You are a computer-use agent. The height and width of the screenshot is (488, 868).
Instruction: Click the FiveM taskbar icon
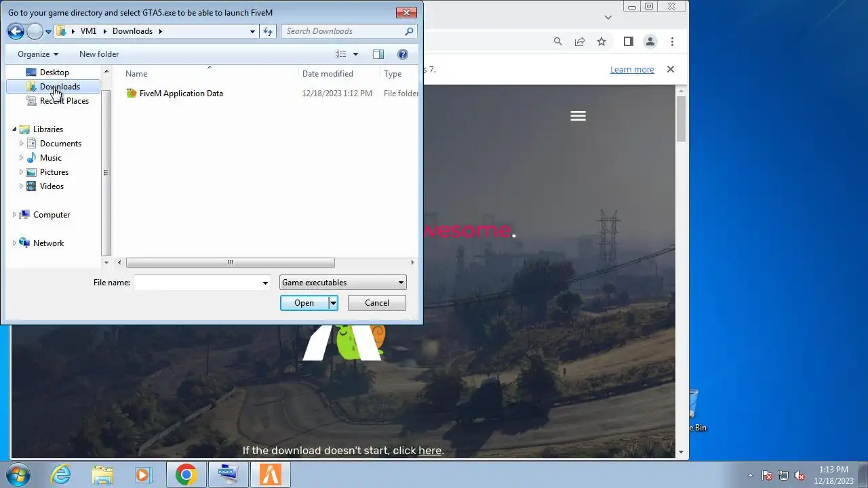click(271, 475)
